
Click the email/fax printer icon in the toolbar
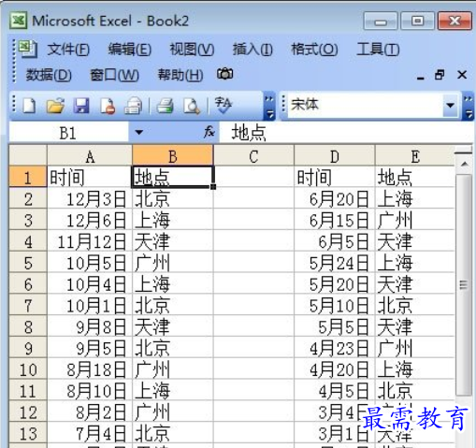(134, 106)
